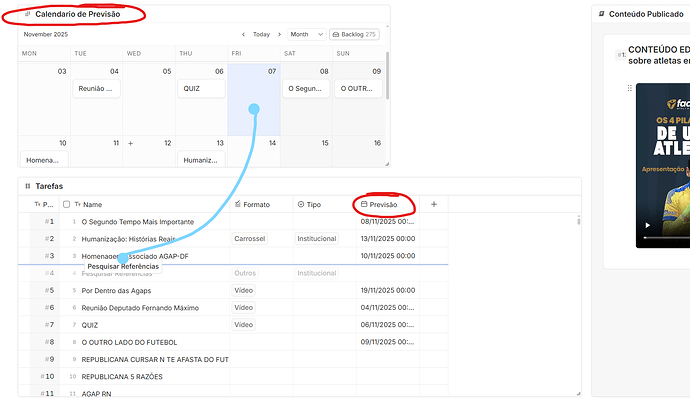Open the 'Homena...' event on day 10
The height and width of the screenshot is (405, 690).
[44, 159]
